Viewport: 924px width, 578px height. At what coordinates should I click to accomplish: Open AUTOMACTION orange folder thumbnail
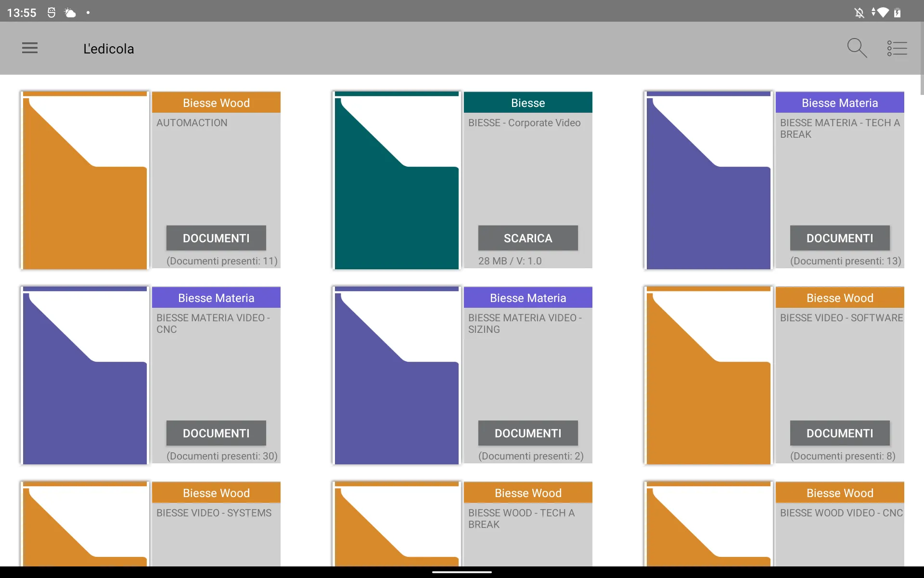85,180
